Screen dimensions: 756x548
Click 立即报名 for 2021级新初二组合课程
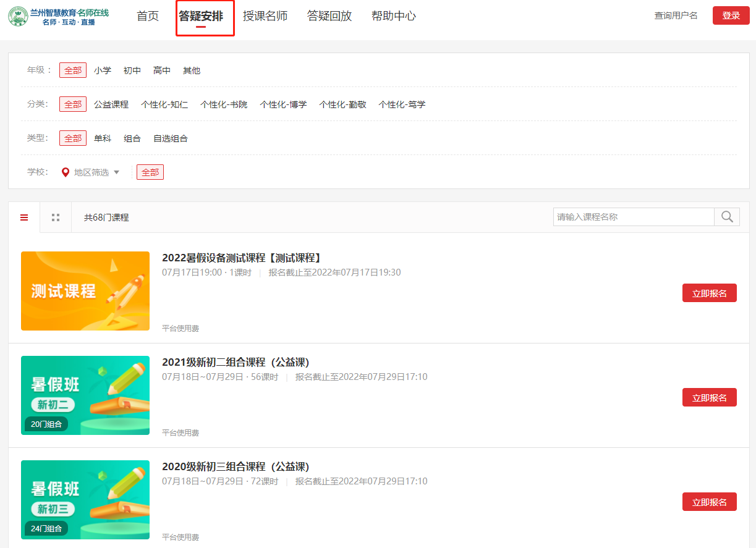(x=709, y=397)
